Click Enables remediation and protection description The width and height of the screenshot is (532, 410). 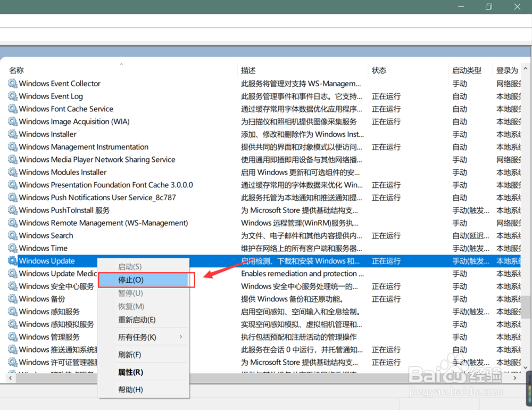[x=302, y=274]
